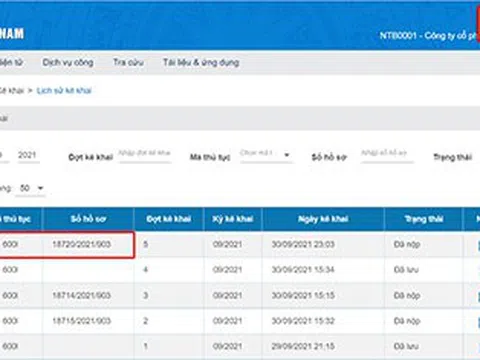Click the date 30/09/2021 15:34
Screen dimensions: 480x360
point(303,270)
